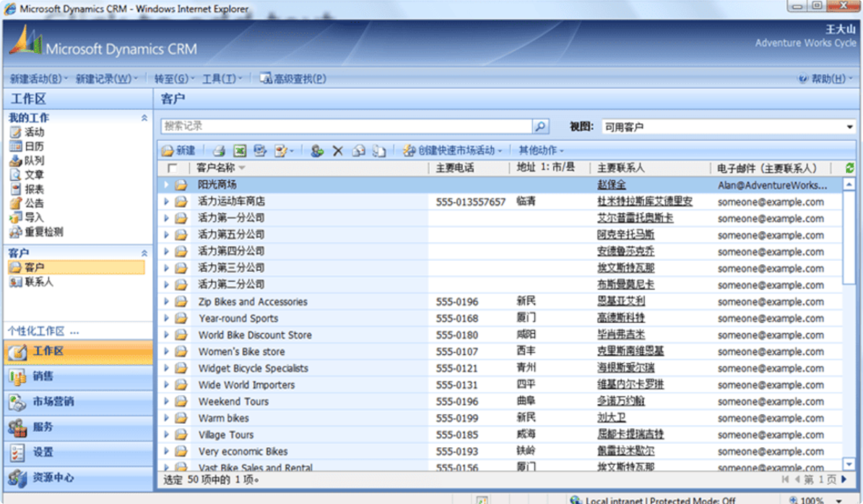Go to next page arrow in footer
Viewport: 863px width, 504px height.
point(844,479)
